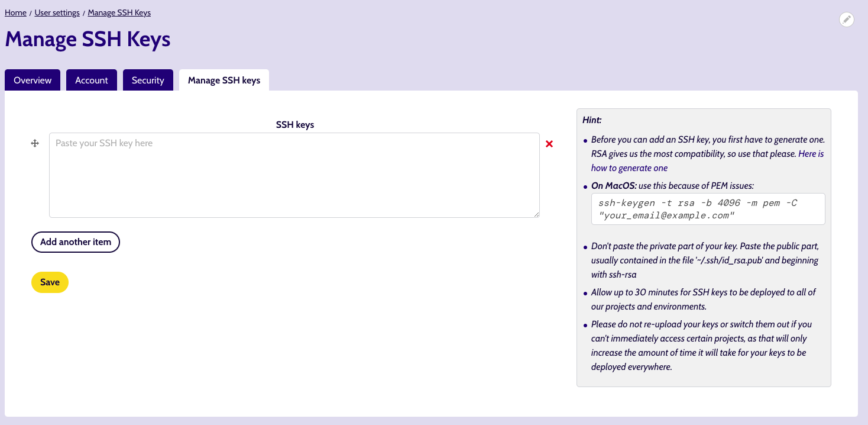Click Manage SSH Keys breadcrumb link
Viewport: 868px width, 425px height.
[119, 12]
